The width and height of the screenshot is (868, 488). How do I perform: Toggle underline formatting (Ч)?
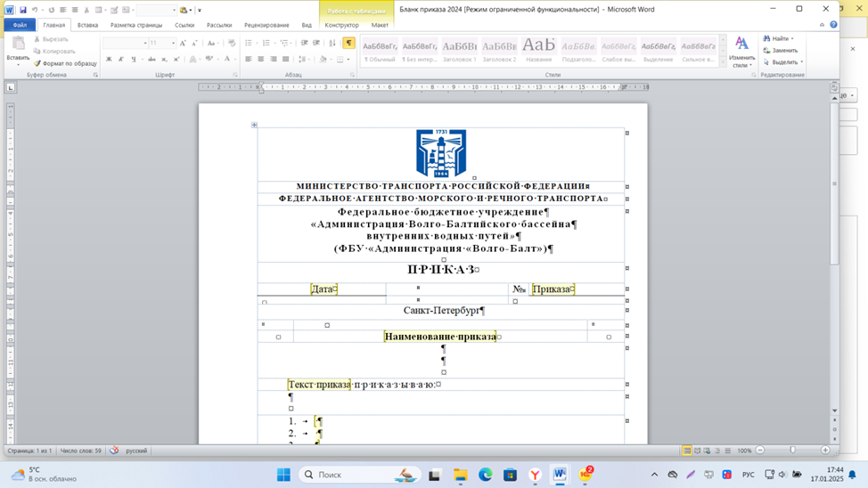click(134, 59)
